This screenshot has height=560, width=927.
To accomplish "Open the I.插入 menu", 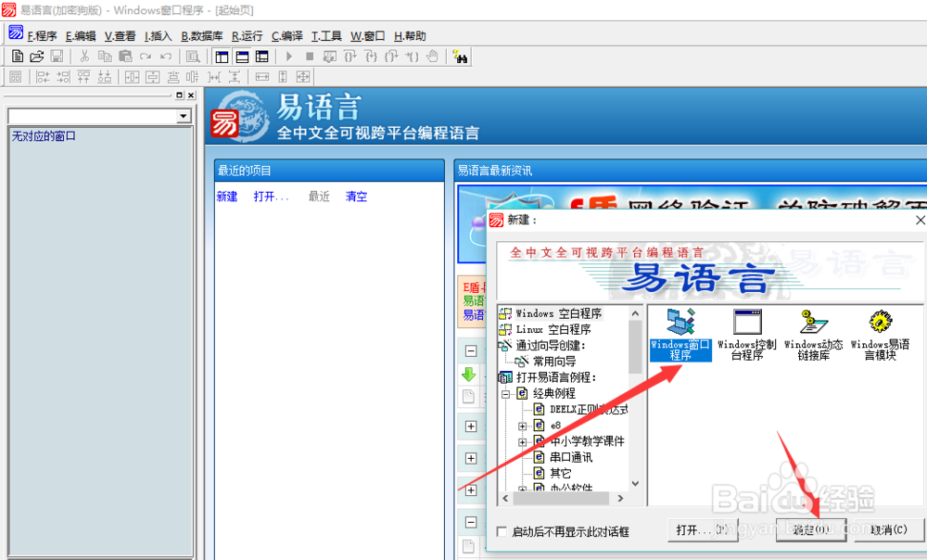I will [x=158, y=36].
